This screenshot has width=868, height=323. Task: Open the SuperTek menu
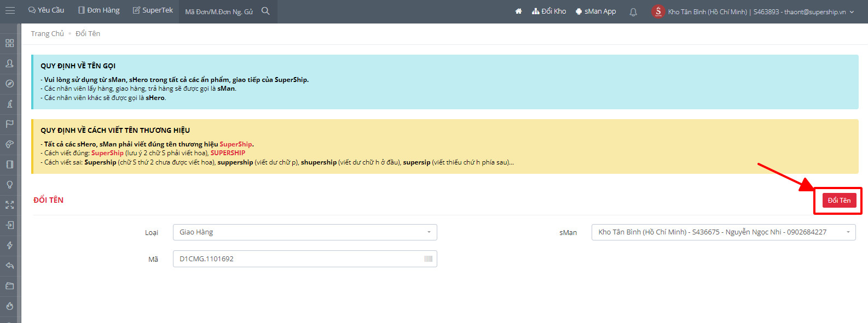[x=153, y=10]
